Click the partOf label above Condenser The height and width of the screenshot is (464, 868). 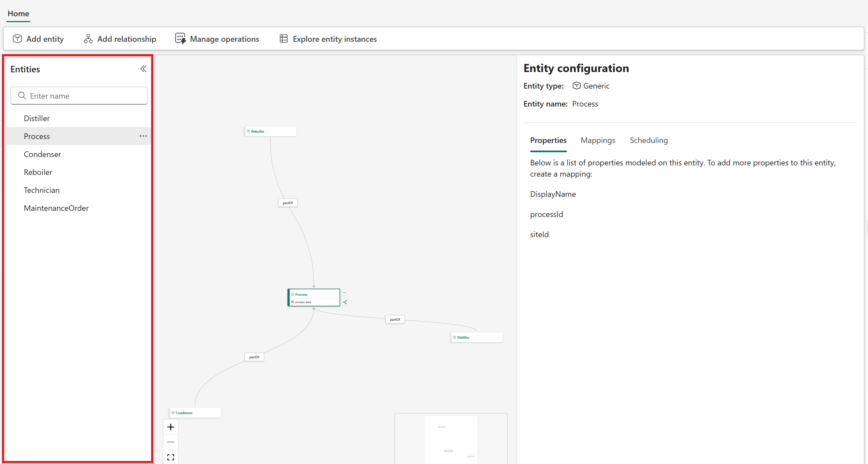[254, 357]
